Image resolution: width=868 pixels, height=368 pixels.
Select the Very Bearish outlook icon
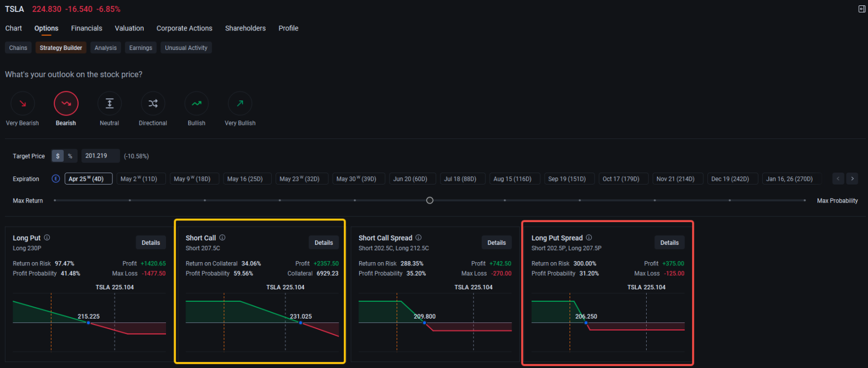(x=23, y=104)
